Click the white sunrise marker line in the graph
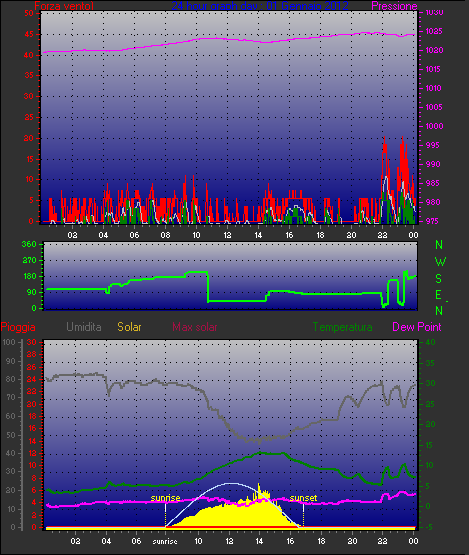The width and height of the screenshot is (469, 555). tap(165, 514)
